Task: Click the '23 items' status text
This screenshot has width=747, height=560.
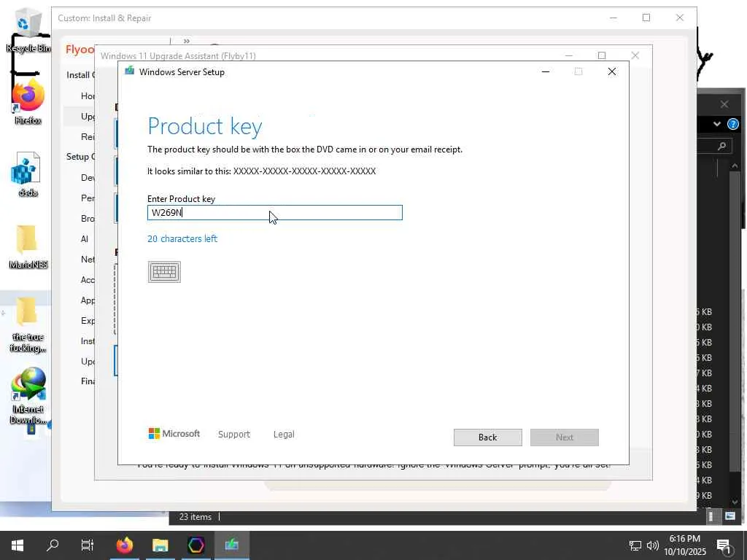Action: click(x=196, y=517)
